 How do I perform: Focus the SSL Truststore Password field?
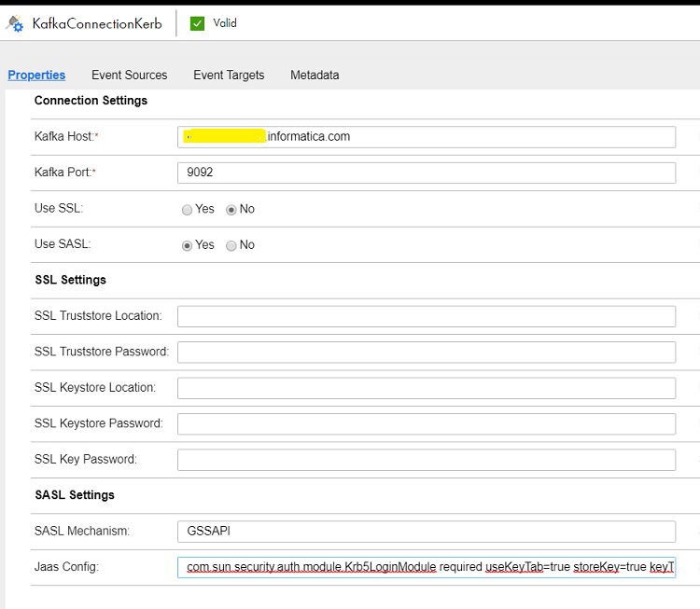pyautogui.click(x=427, y=352)
